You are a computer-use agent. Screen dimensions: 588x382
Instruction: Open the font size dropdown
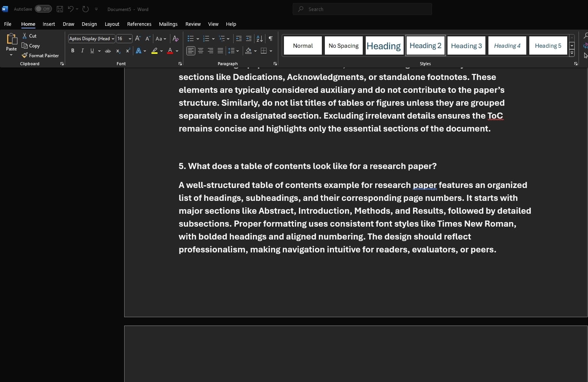pyautogui.click(x=130, y=39)
